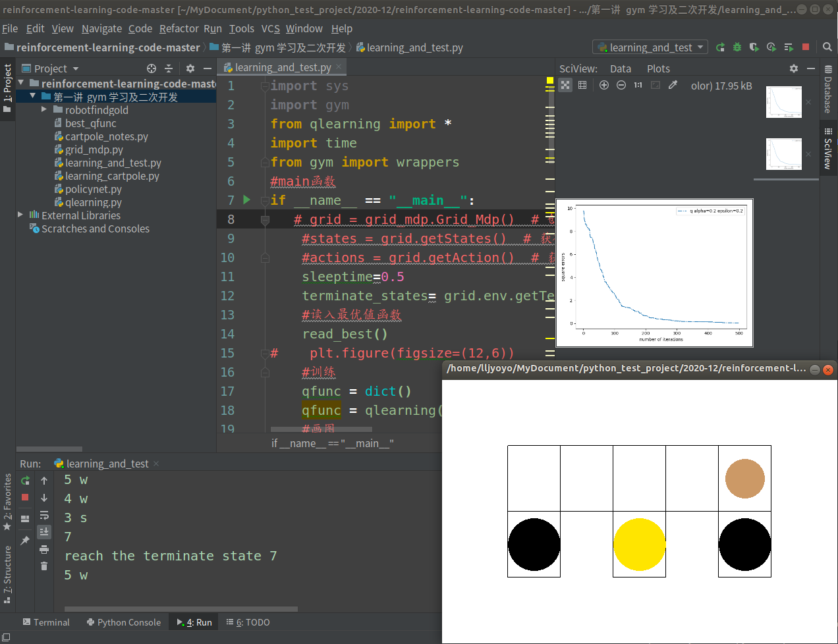Run with coverage from the main toolbar
The width and height of the screenshot is (838, 644).
(x=754, y=47)
